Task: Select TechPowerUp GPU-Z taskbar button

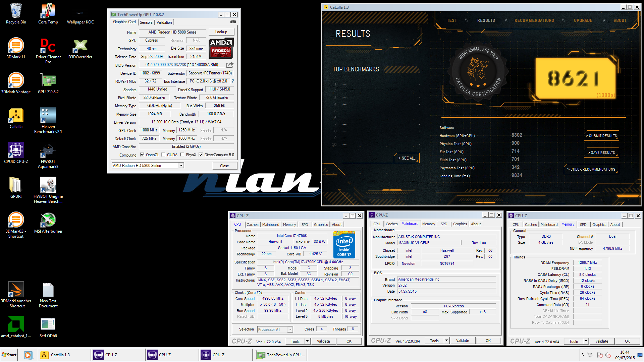Action: click(281, 355)
